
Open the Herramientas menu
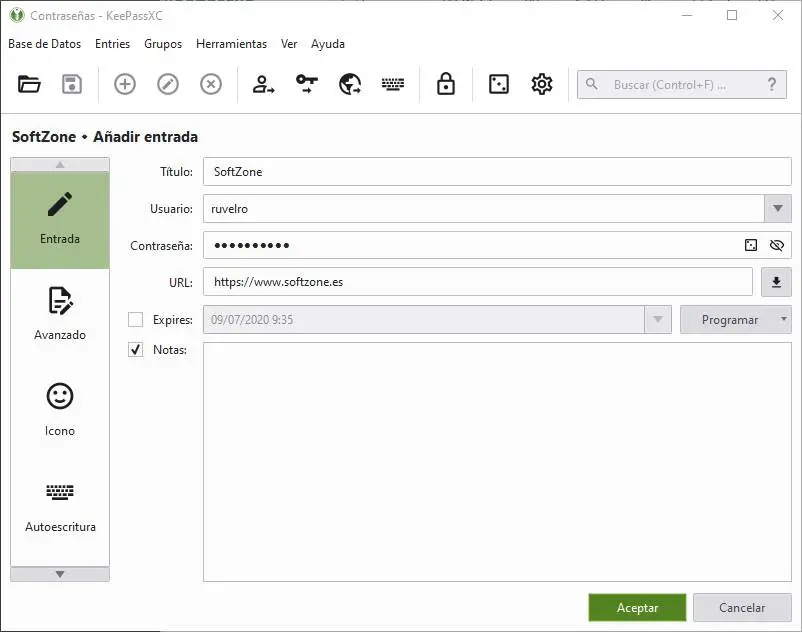pos(231,44)
